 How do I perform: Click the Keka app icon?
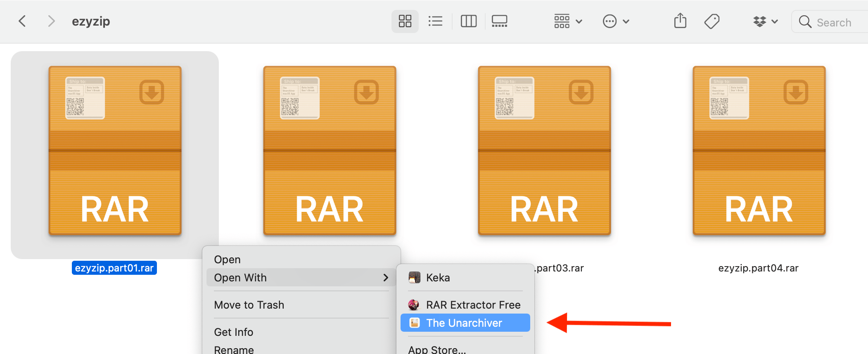pyautogui.click(x=414, y=277)
